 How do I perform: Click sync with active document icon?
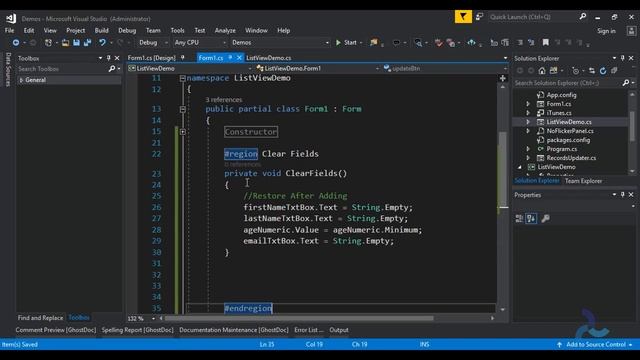click(x=591, y=71)
